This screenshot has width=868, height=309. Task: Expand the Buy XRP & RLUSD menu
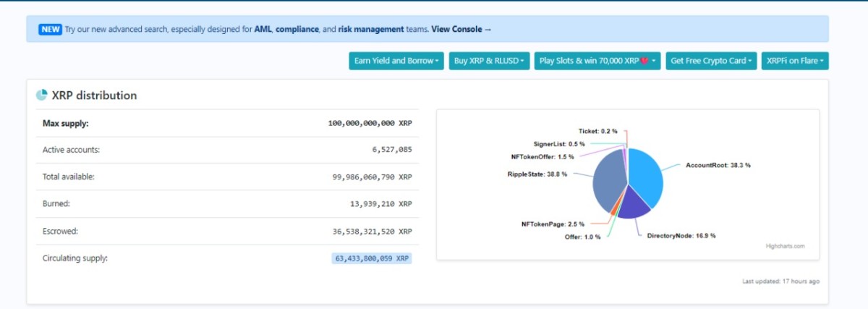(x=489, y=61)
